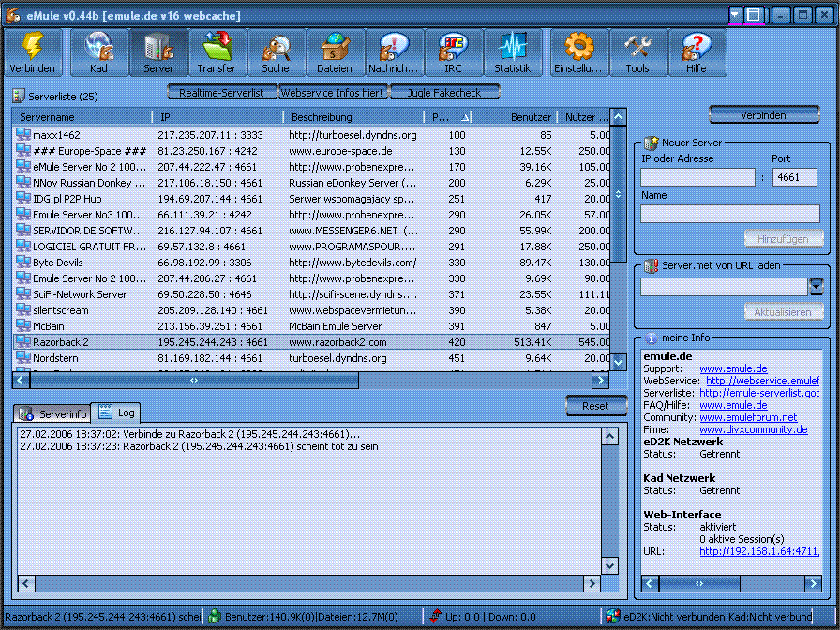Click server icon of Razorback 2 row
840x630 pixels.
pyautogui.click(x=23, y=341)
